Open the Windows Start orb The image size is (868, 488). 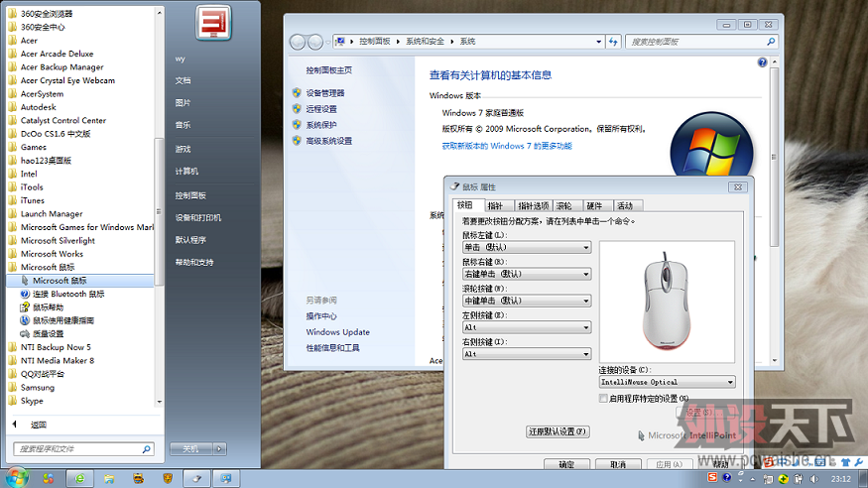tap(17, 478)
